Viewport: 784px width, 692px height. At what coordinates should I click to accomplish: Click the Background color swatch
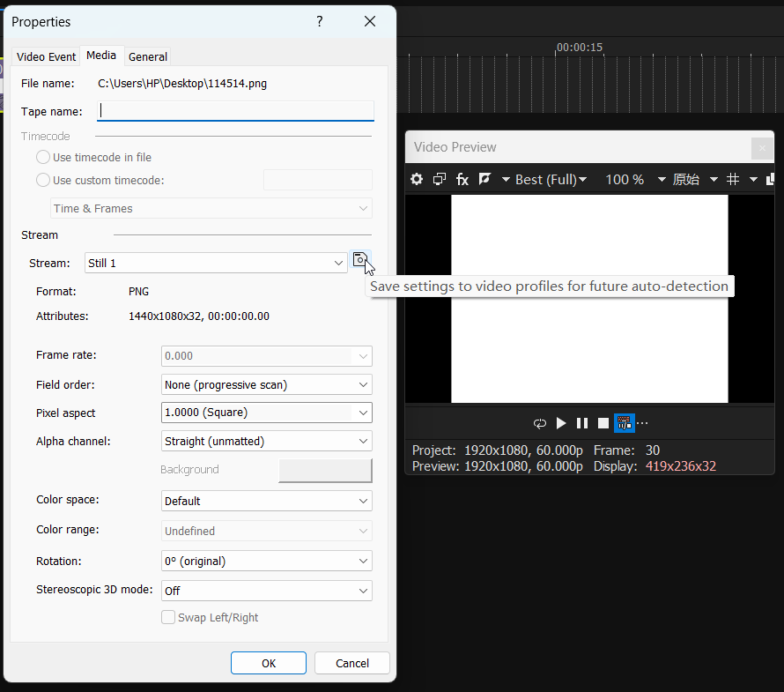(325, 470)
